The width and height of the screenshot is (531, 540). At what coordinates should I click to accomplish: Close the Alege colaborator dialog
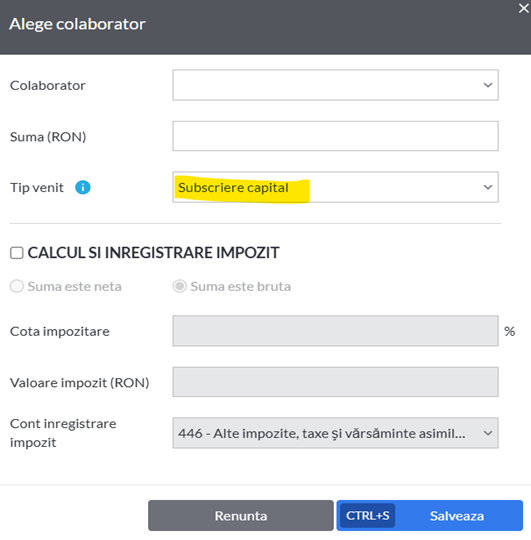[x=523, y=8]
